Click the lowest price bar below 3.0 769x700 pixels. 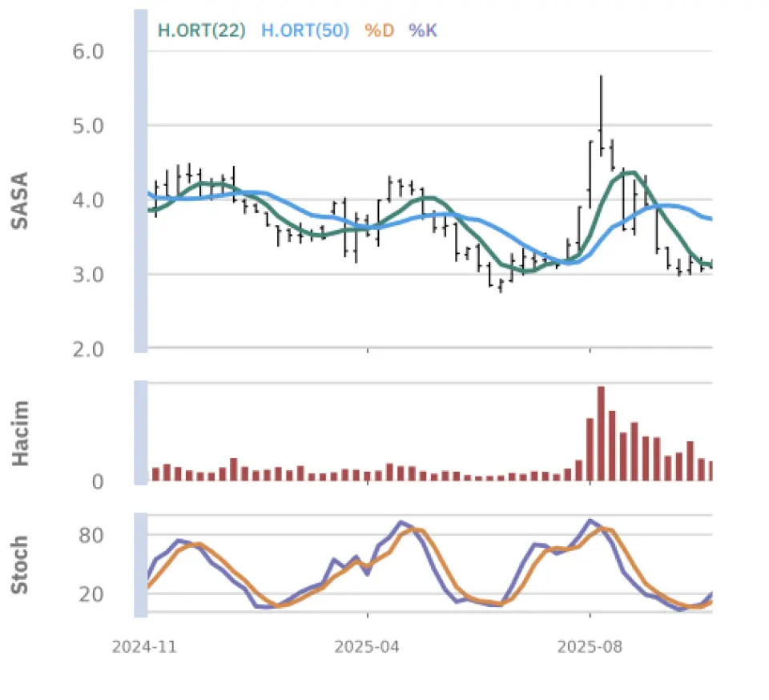[501, 285]
